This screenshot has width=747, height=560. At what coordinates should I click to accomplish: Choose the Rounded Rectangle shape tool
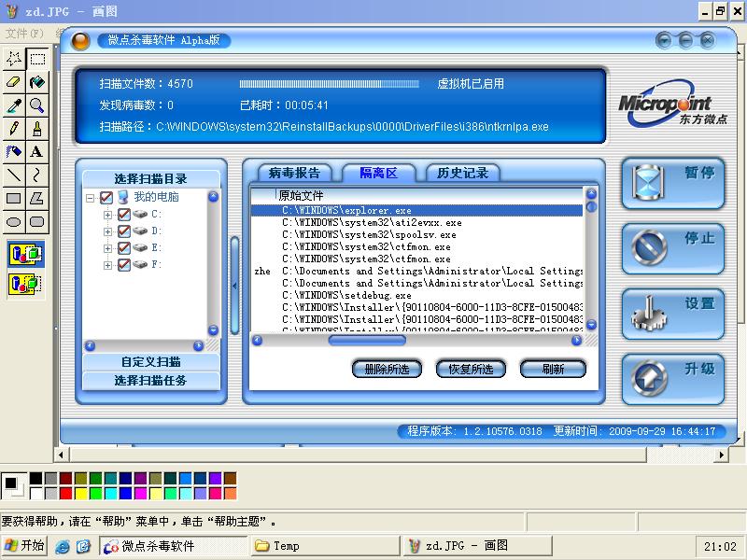click(37, 222)
